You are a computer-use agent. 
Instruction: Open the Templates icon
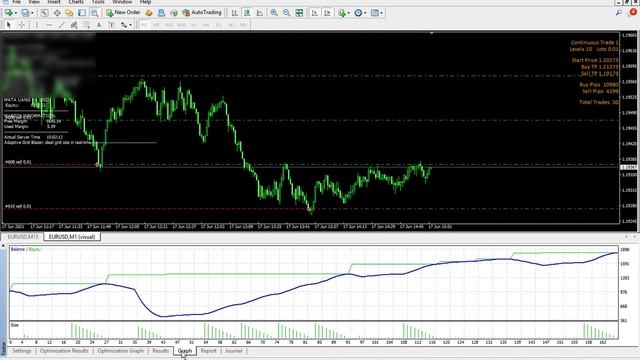click(375, 13)
